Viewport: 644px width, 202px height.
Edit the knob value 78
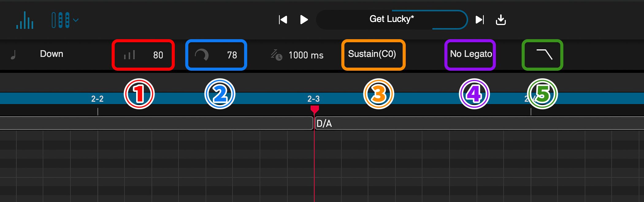tap(232, 55)
